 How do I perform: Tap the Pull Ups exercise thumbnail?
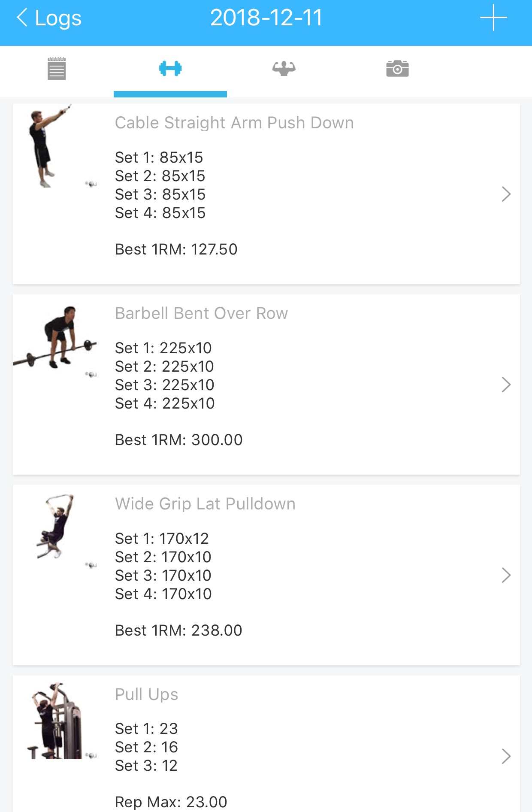(54, 721)
